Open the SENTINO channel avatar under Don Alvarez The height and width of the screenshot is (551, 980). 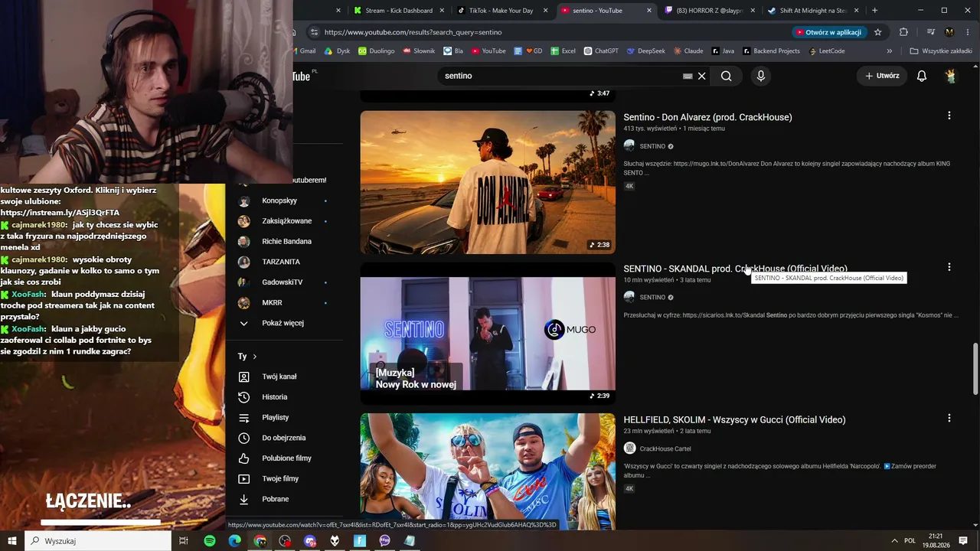pyautogui.click(x=629, y=146)
